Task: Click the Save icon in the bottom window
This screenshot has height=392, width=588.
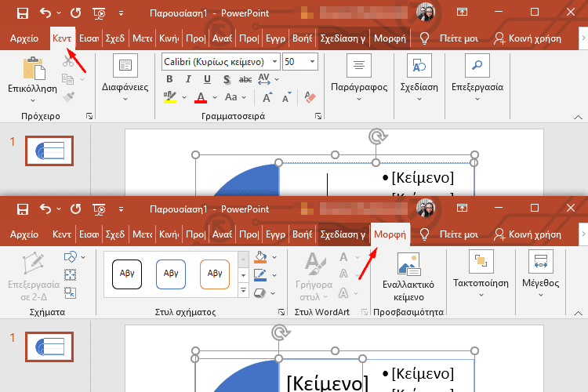Action: (23, 209)
